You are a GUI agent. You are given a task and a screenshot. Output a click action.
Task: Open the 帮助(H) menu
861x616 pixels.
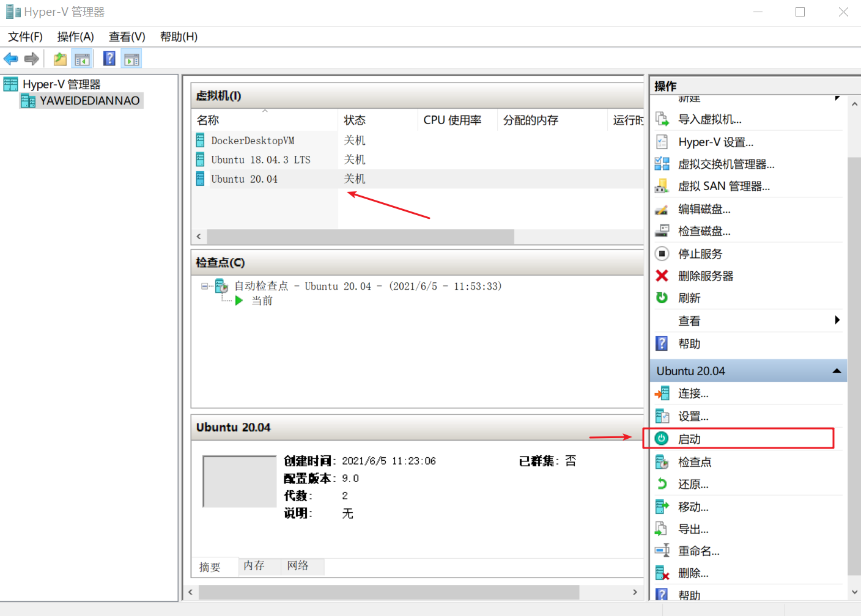click(x=179, y=37)
